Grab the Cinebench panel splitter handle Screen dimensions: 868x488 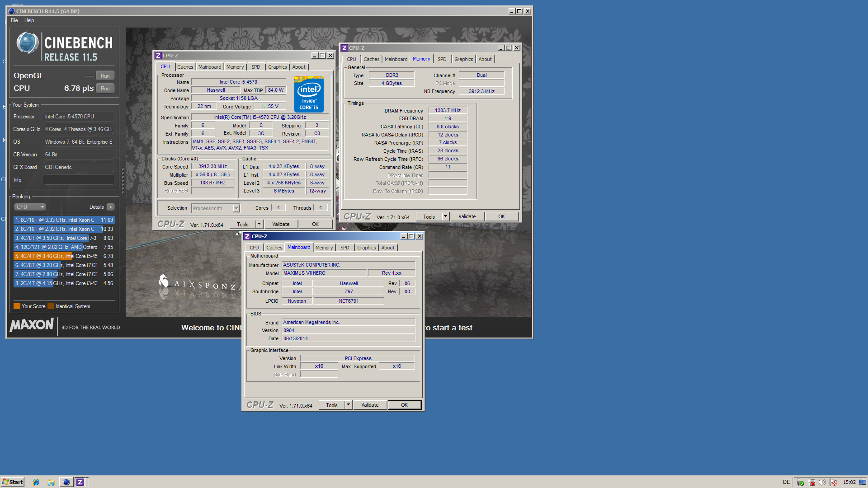tap(123, 181)
